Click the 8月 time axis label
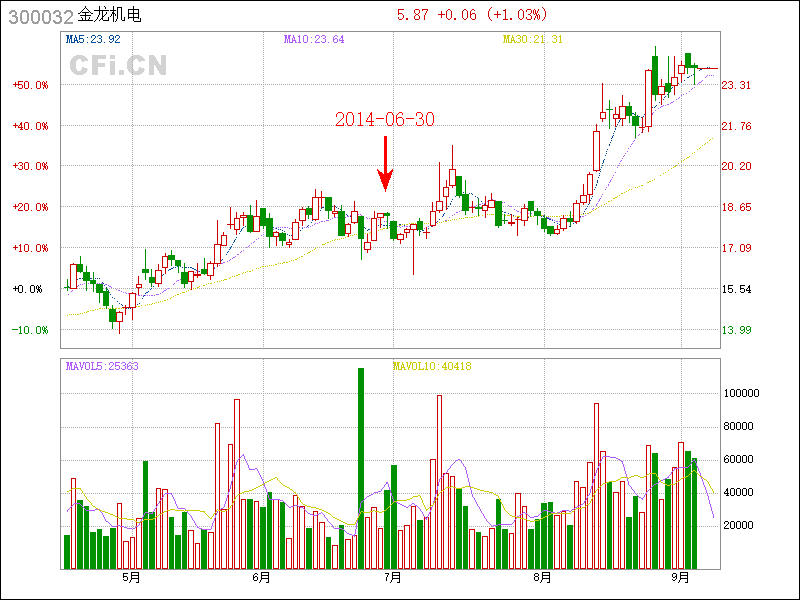The image size is (800, 600). [x=542, y=578]
